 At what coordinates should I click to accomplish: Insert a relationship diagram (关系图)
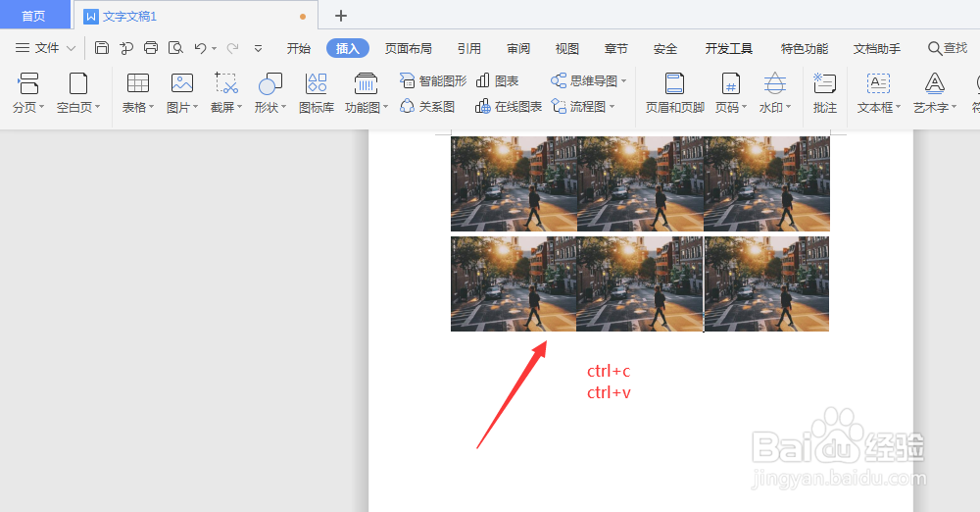427,107
